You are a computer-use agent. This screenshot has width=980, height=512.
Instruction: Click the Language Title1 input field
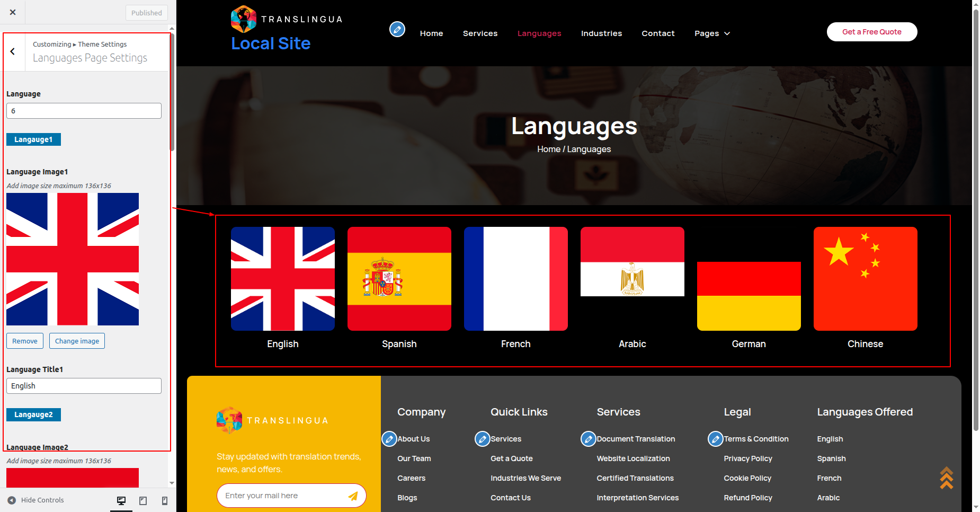(x=84, y=386)
